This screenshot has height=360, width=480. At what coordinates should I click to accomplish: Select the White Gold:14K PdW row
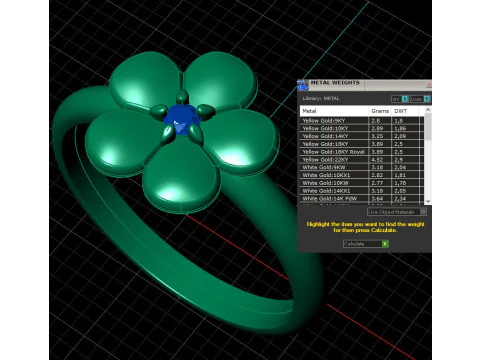pyautogui.click(x=362, y=198)
